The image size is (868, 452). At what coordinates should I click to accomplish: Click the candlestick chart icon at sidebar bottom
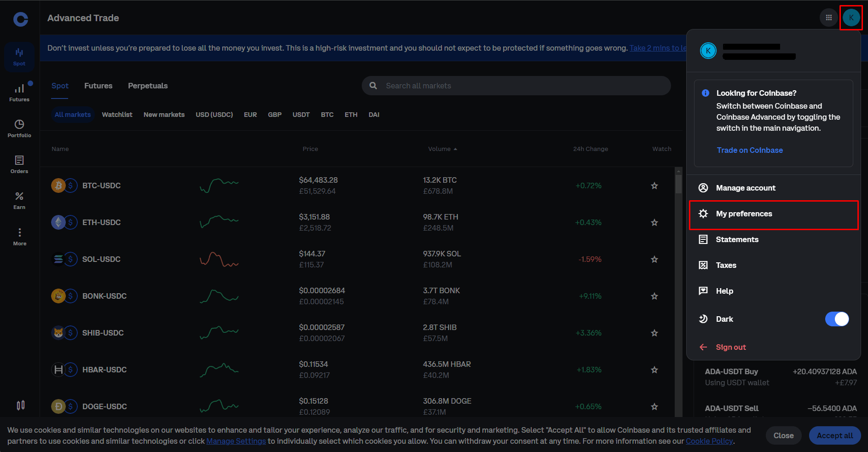[x=21, y=405]
